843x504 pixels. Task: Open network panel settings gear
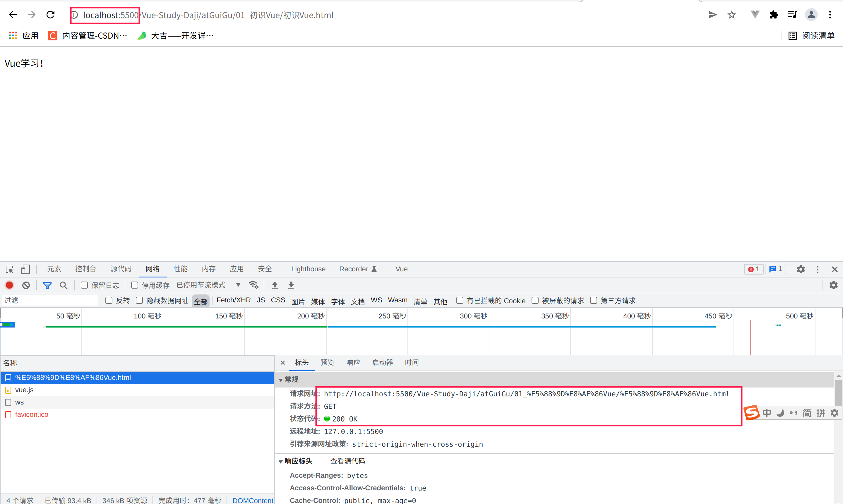point(834,285)
